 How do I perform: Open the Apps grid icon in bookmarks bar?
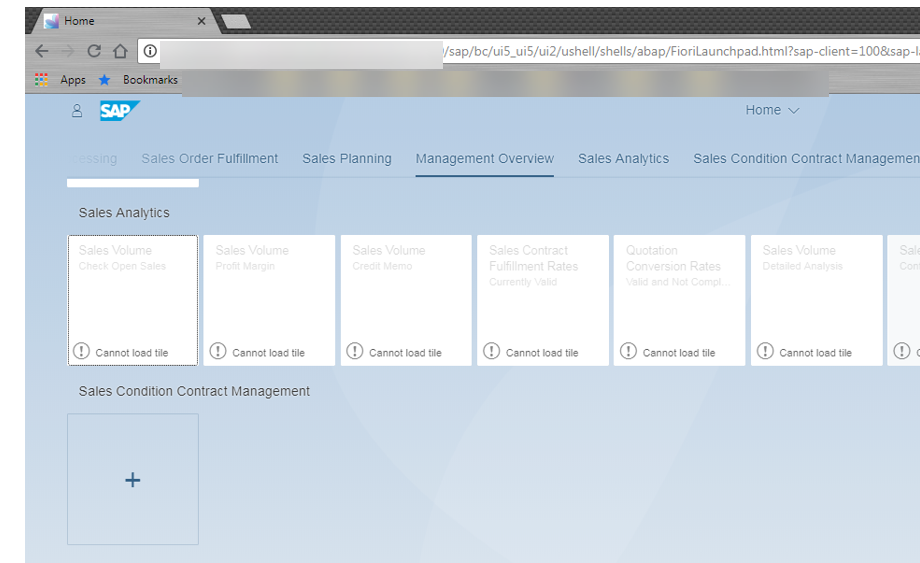41,80
